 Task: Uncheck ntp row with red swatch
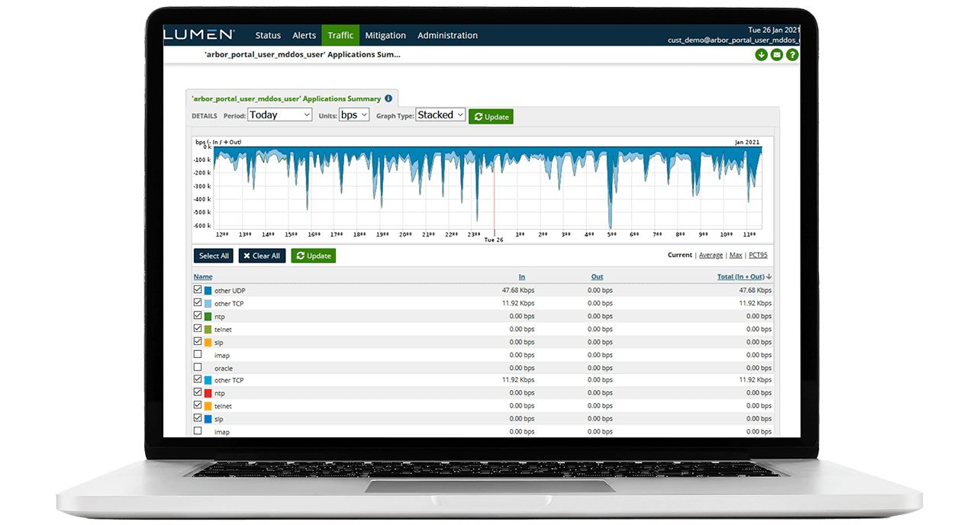tap(198, 393)
